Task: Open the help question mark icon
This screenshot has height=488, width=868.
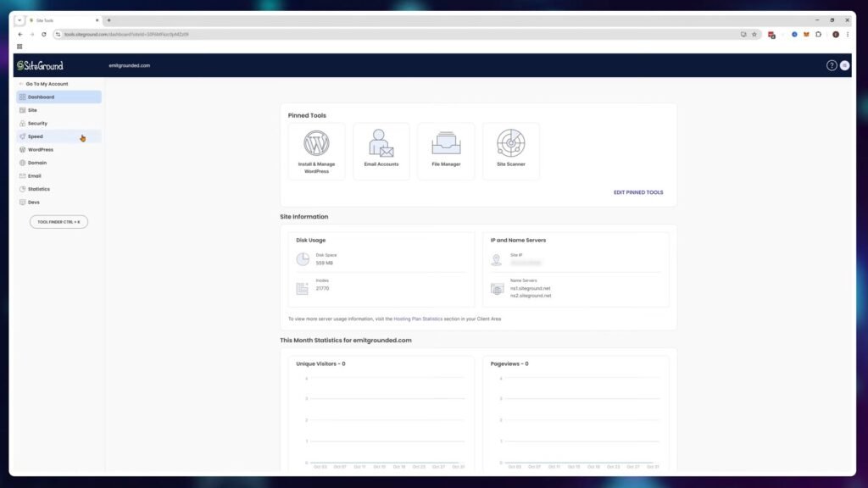Action: (832, 64)
